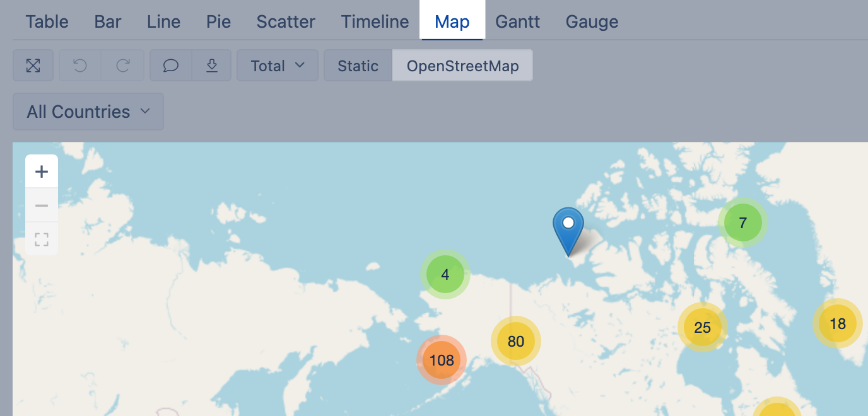Click the map fit-bounds square icon
Screen dimensions: 868x416
[x=42, y=240]
